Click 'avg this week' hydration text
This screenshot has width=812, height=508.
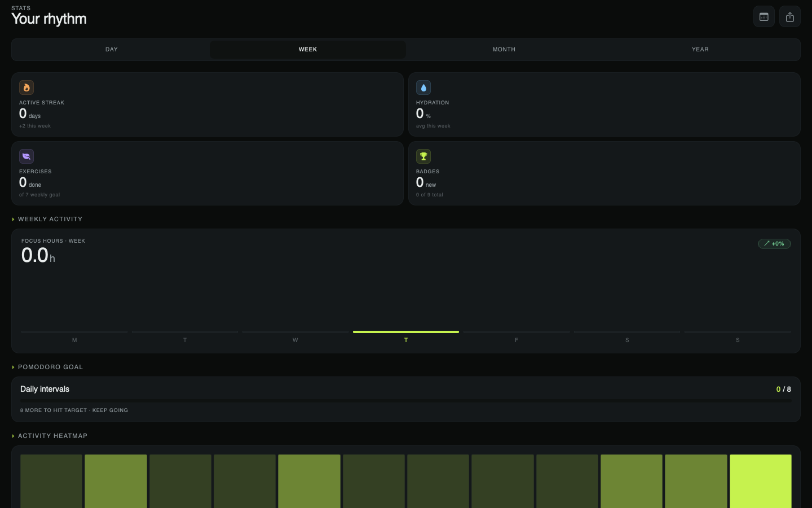click(x=433, y=126)
